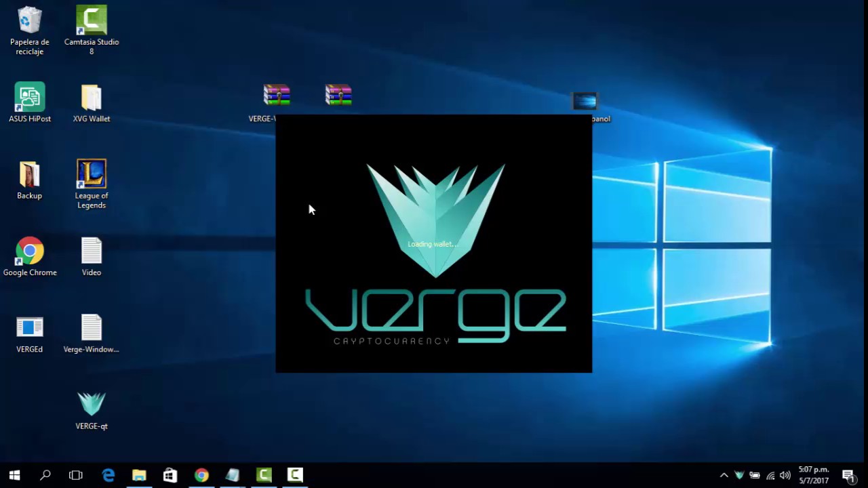Image resolution: width=868 pixels, height=488 pixels.
Task: Click the 'Loading wallet...' text on splash
Action: (433, 244)
